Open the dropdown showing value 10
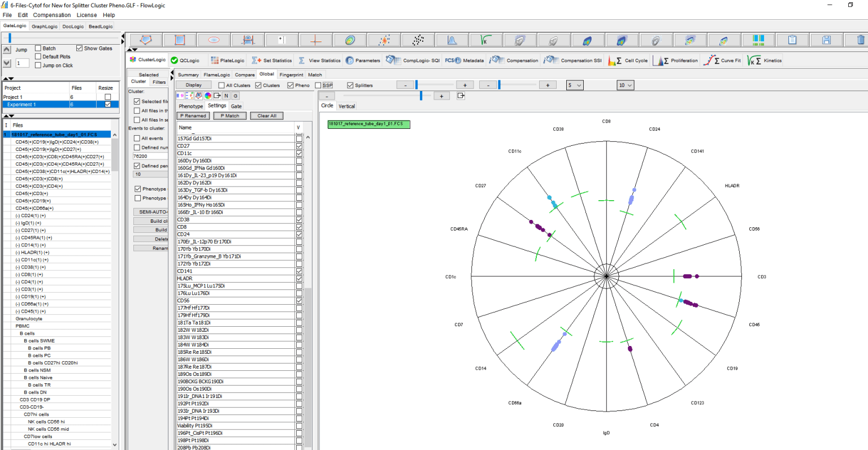This screenshot has width=868, height=450. (x=625, y=85)
